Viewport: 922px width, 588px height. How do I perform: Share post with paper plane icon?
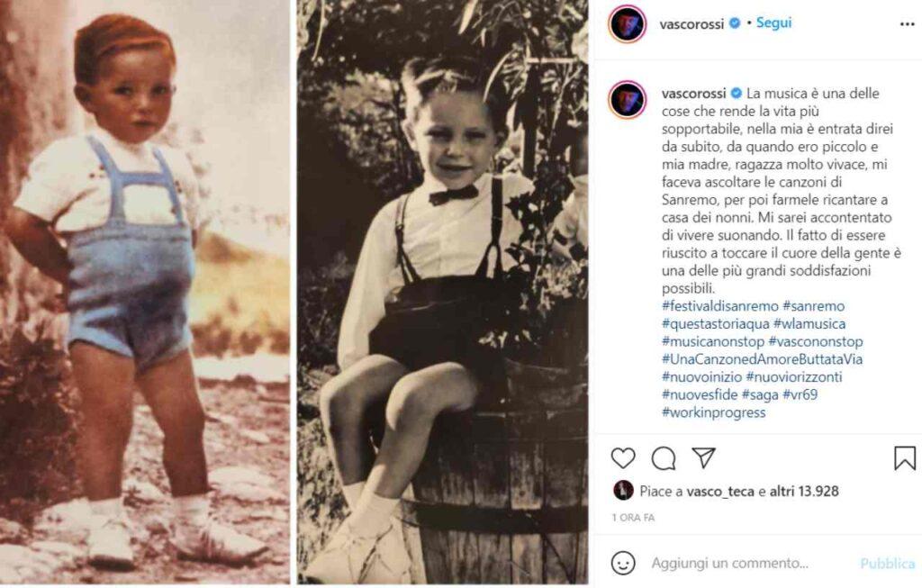pos(703,457)
